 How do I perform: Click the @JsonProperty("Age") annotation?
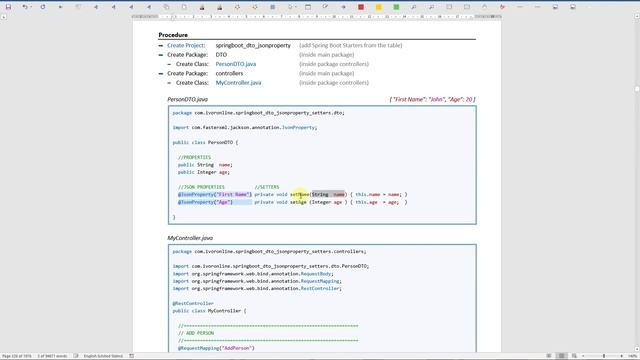pos(205,202)
